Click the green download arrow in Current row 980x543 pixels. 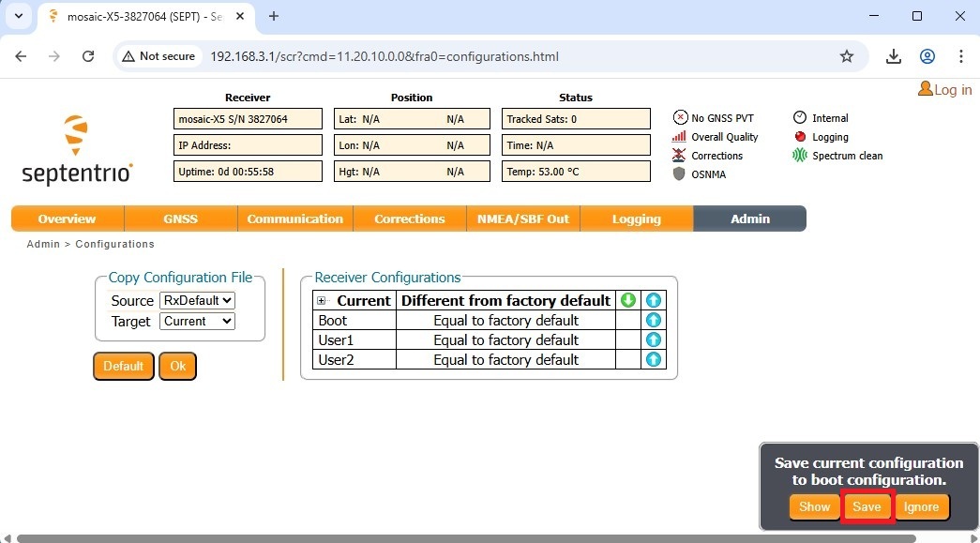coord(628,300)
